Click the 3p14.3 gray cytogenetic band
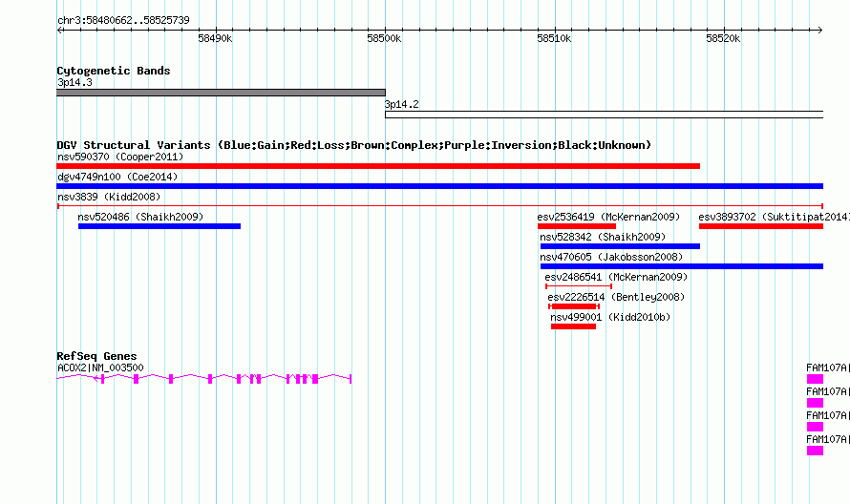 point(222,93)
